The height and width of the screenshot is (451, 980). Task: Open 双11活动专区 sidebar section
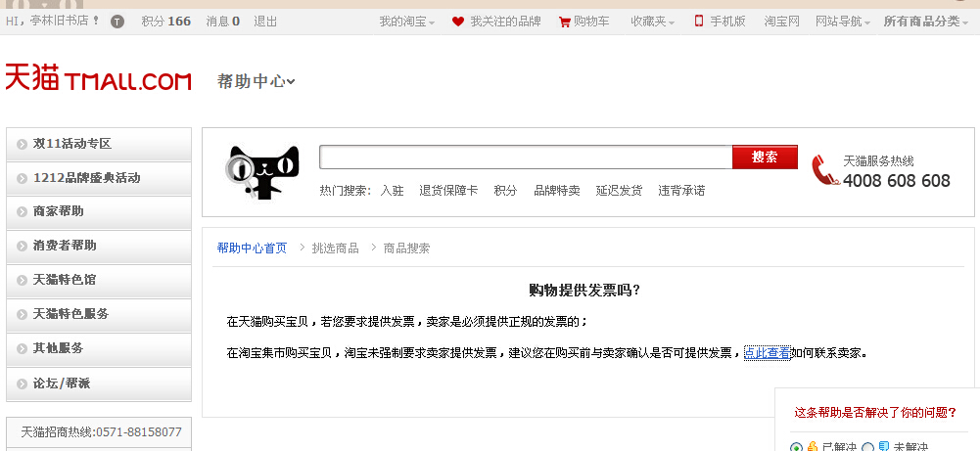coord(99,144)
